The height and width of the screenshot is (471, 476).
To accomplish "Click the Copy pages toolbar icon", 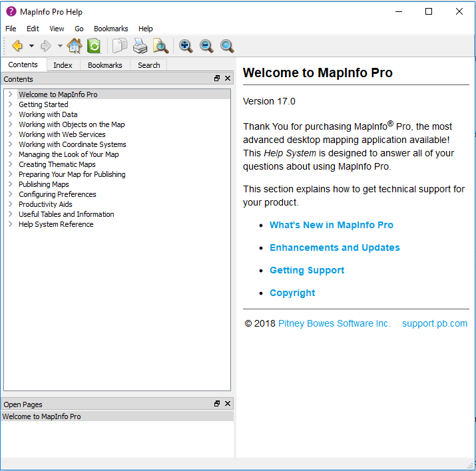I will [120, 46].
